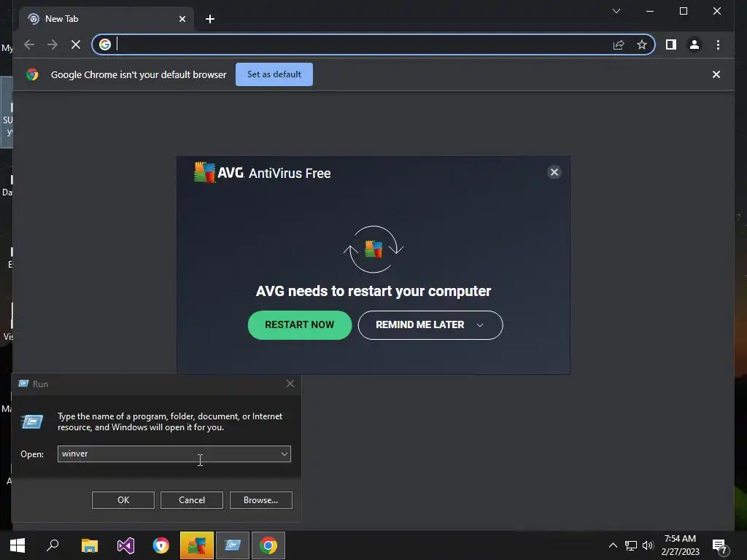This screenshot has width=747, height=560.
Task: Open Chrome side panel
Action: tap(671, 44)
